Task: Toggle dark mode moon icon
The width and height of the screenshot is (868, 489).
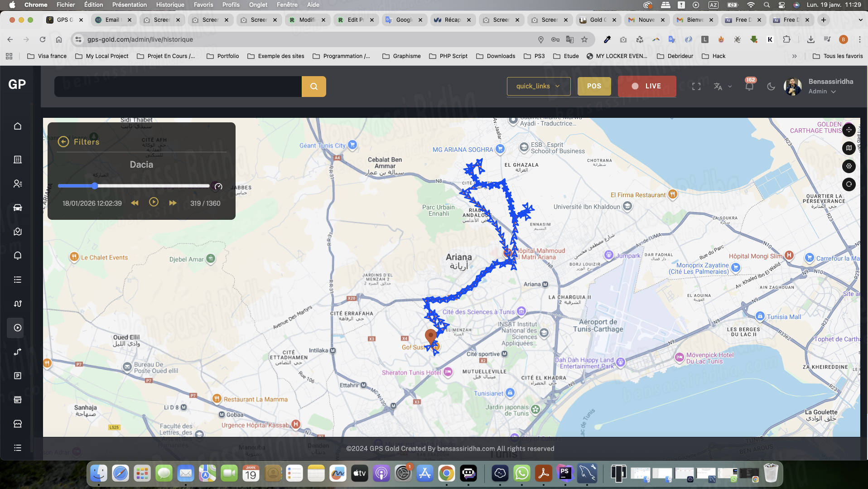Action: click(x=771, y=86)
